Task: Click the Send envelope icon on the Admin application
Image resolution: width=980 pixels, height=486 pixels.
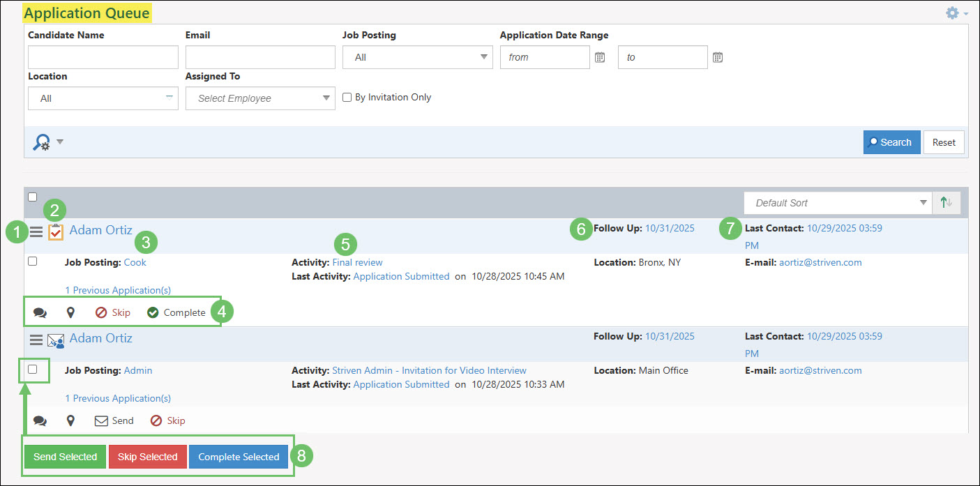Action: (x=102, y=420)
